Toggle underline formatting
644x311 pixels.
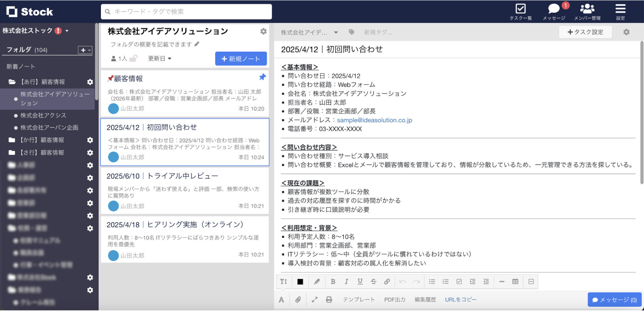[x=360, y=281]
